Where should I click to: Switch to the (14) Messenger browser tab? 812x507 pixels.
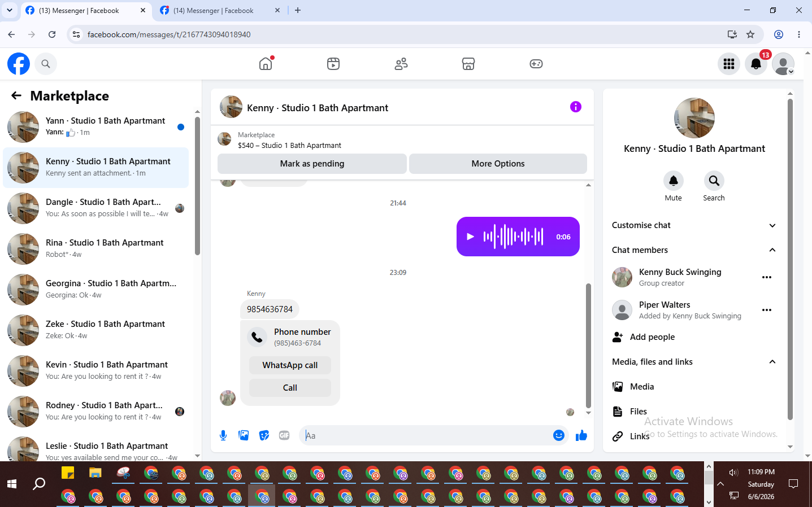220,11
